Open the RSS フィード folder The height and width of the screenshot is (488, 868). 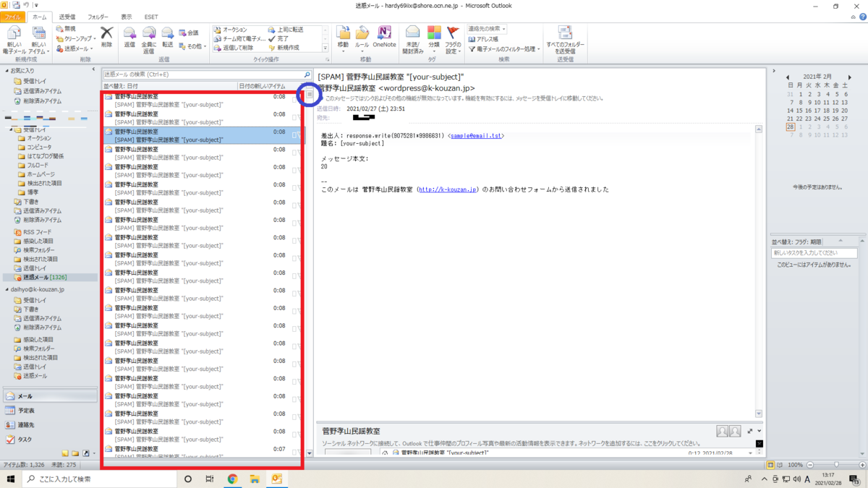[37, 232]
